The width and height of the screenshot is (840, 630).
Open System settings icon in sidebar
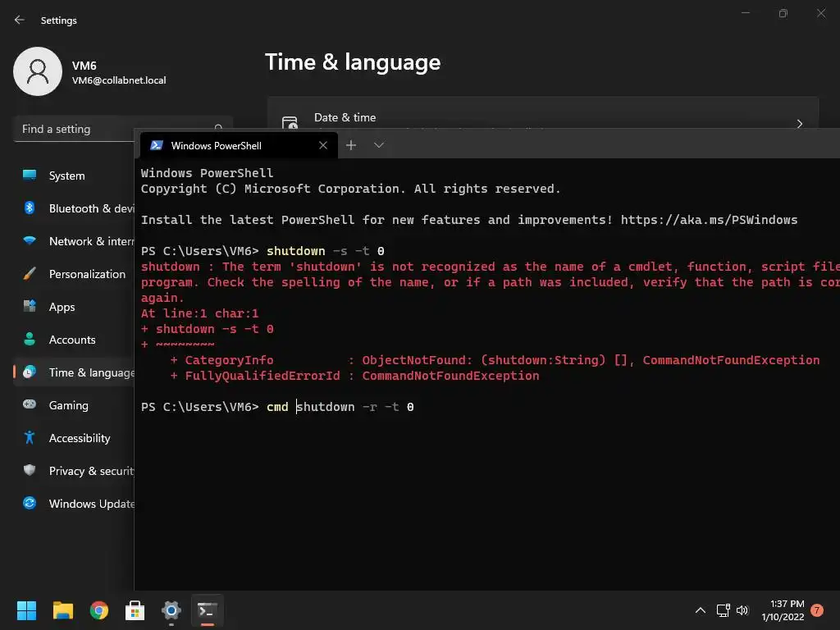pyautogui.click(x=30, y=176)
